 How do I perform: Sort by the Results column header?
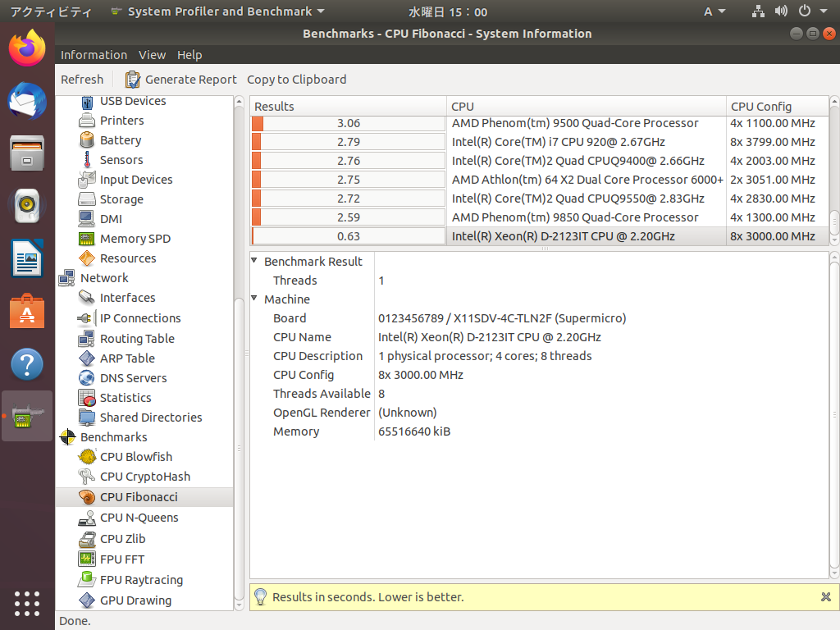(348, 106)
